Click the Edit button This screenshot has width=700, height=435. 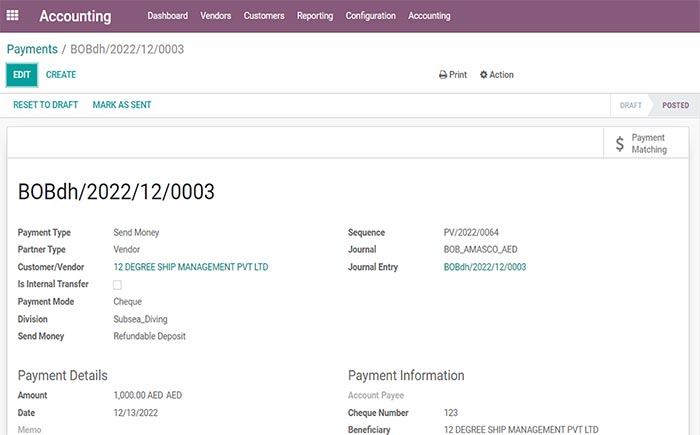click(22, 75)
